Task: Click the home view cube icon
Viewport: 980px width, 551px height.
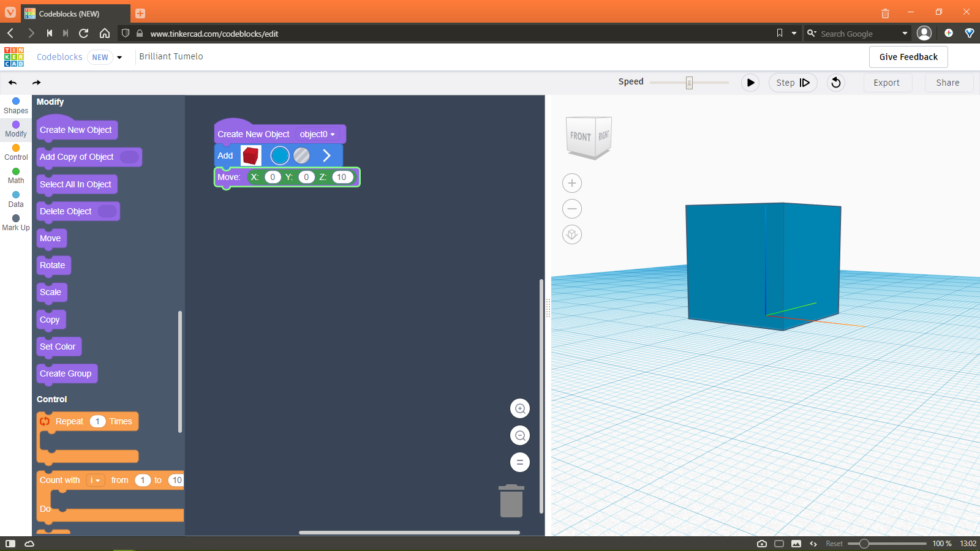Action: coord(572,234)
